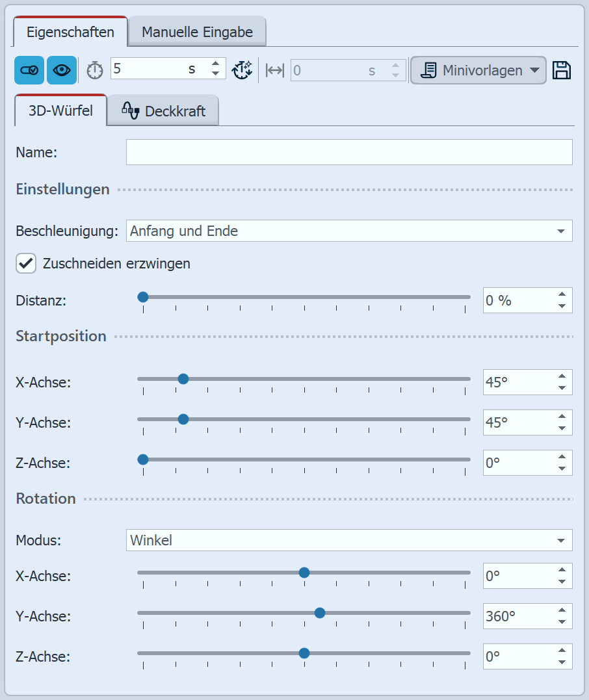Decrease Startposition X-Achse with down arrow
The image size is (589, 700).
point(562,388)
